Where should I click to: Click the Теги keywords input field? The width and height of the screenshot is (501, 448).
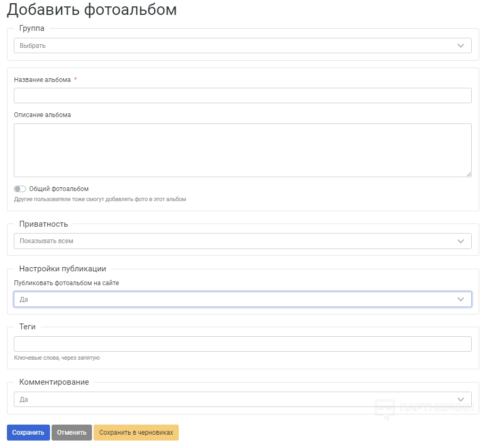[243, 344]
